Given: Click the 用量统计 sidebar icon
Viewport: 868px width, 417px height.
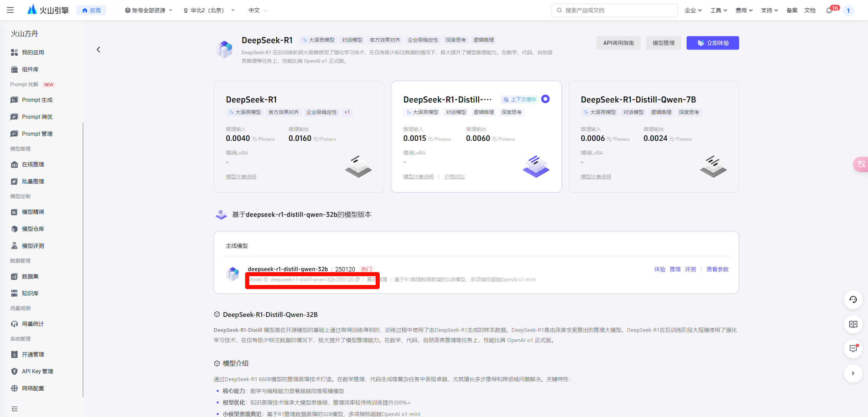Looking at the screenshot, I should [14, 324].
